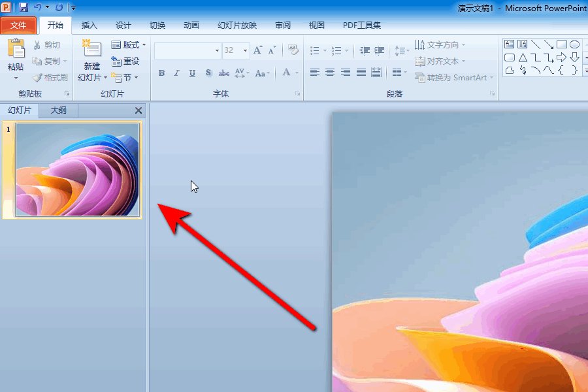The image size is (588, 392).
Task: Toggle underline formatting
Action: [191, 73]
